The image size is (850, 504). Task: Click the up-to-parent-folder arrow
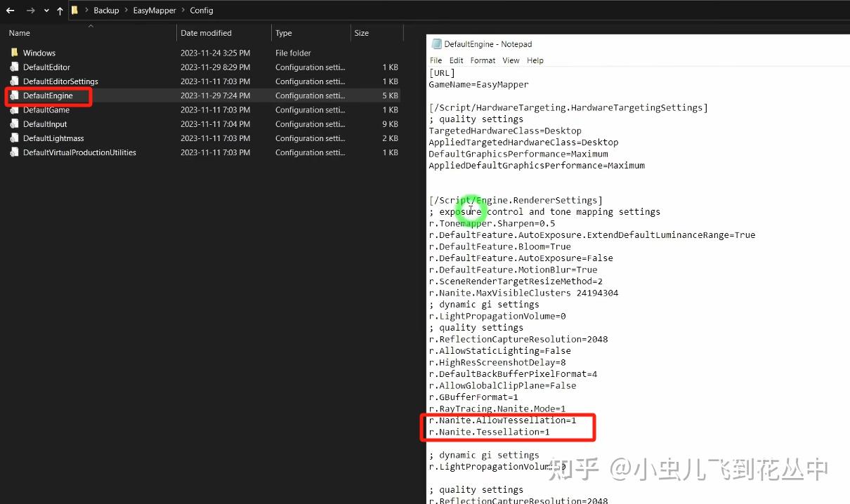click(x=60, y=10)
